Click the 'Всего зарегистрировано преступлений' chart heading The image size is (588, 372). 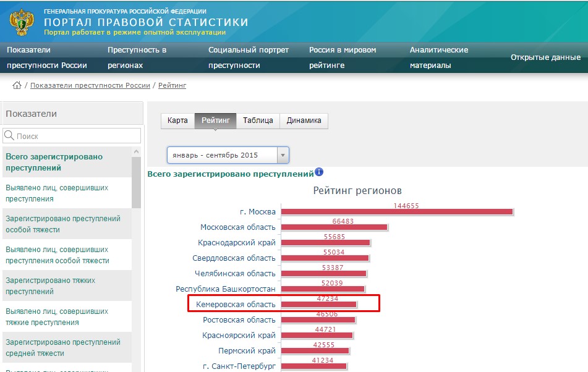pos(231,174)
